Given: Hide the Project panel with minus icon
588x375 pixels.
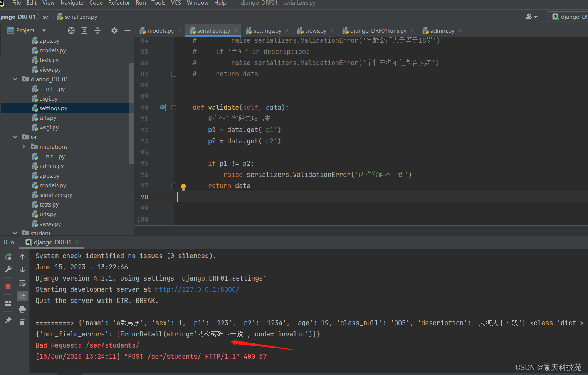Looking at the screenshot, I should pyautogui.click(x=128, y=30).
